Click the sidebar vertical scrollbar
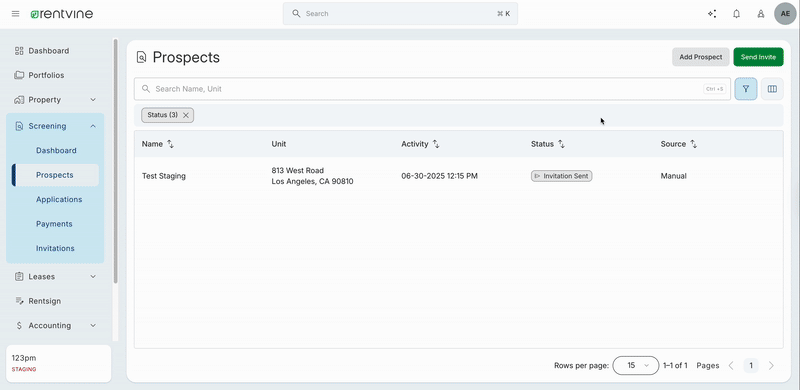The image size is (800, 390). pyautogui.click(x=115, y=161)
